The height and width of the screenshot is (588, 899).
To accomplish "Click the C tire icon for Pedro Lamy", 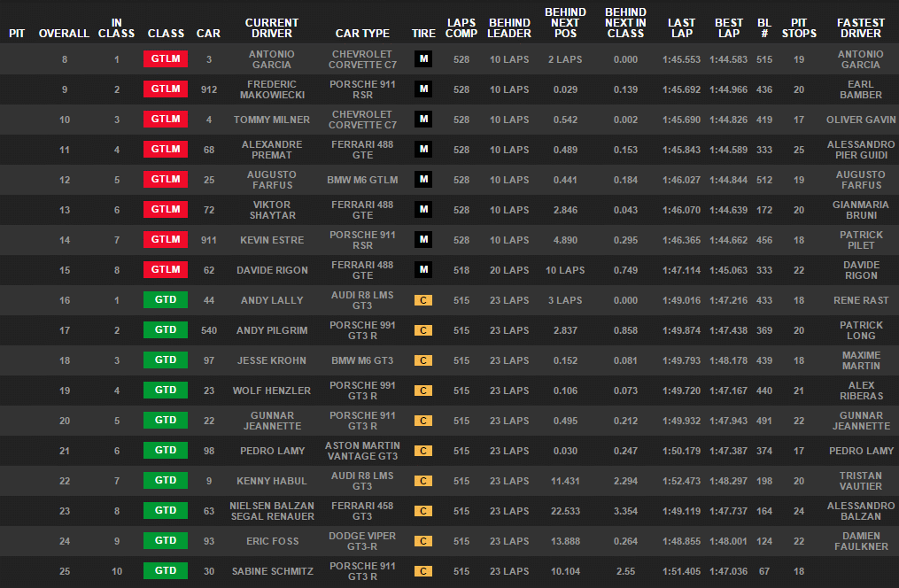I will tap(423, 451).
